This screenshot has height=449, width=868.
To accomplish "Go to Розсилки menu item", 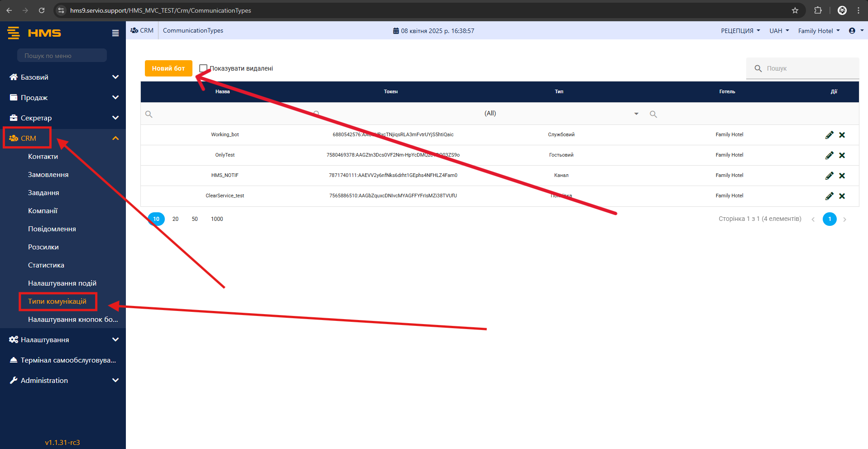I will point(43,247).
